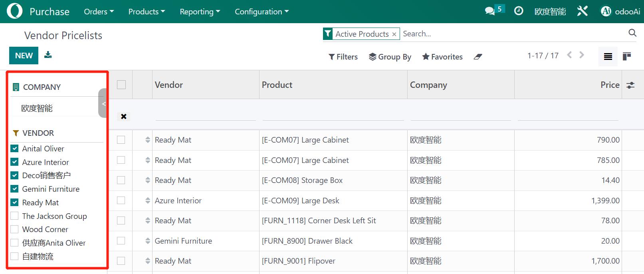644x274 pixels.
Task: Collapse the left search panel
Action: click(x=103, y=103)
